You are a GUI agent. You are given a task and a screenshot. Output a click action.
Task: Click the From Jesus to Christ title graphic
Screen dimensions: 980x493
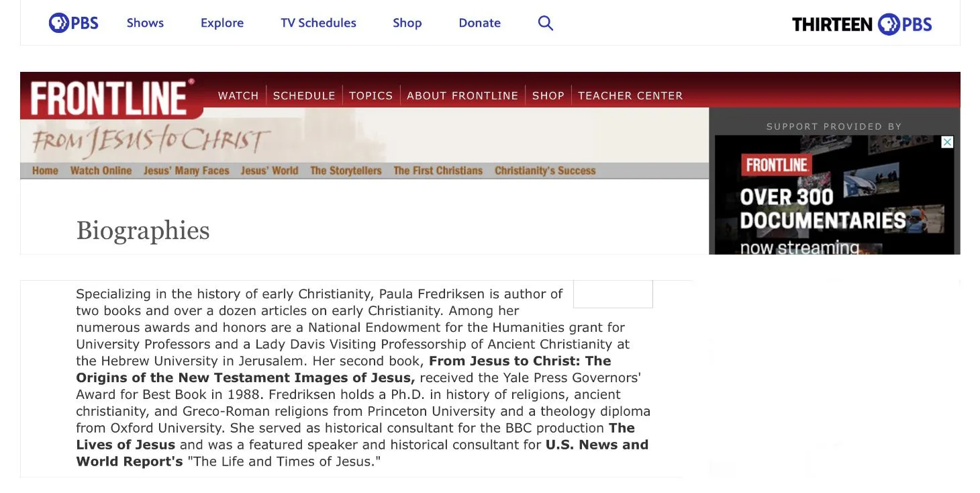pos(151,140)
